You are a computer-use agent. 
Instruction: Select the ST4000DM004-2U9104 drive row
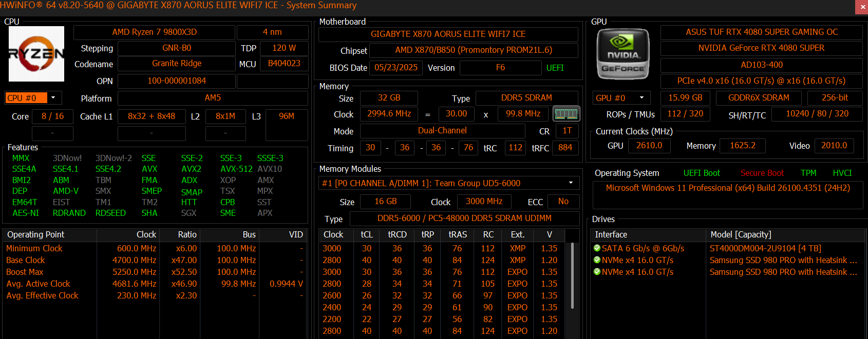(728, 248)
